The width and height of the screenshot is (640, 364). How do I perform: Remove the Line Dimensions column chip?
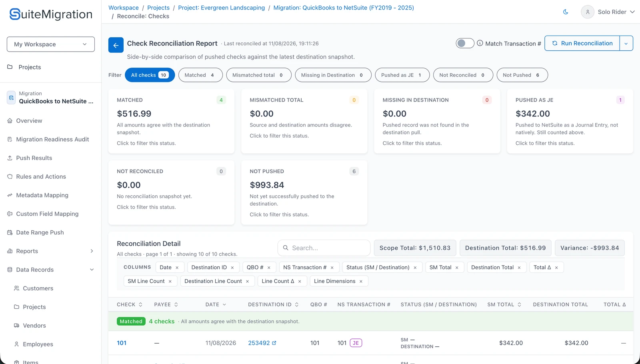click(x=361, y=282)
